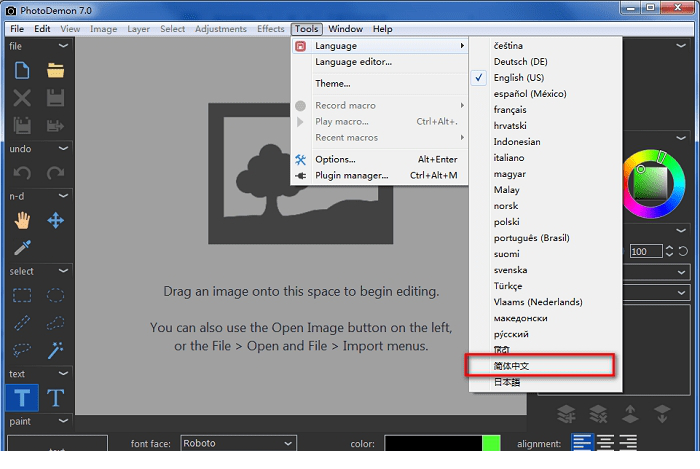Screen dimensions: 700x469
Task: Click the Close image X icon
Action: click(22, 98)
